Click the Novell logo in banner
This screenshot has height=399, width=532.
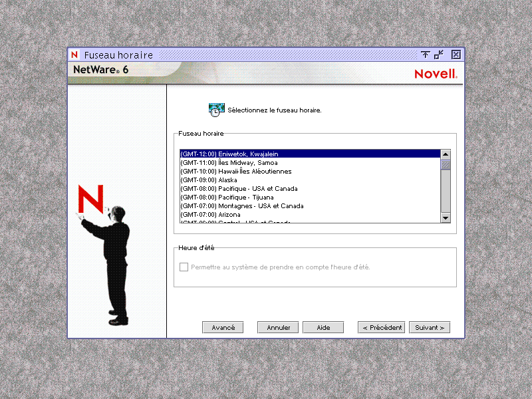coord(436,74)
